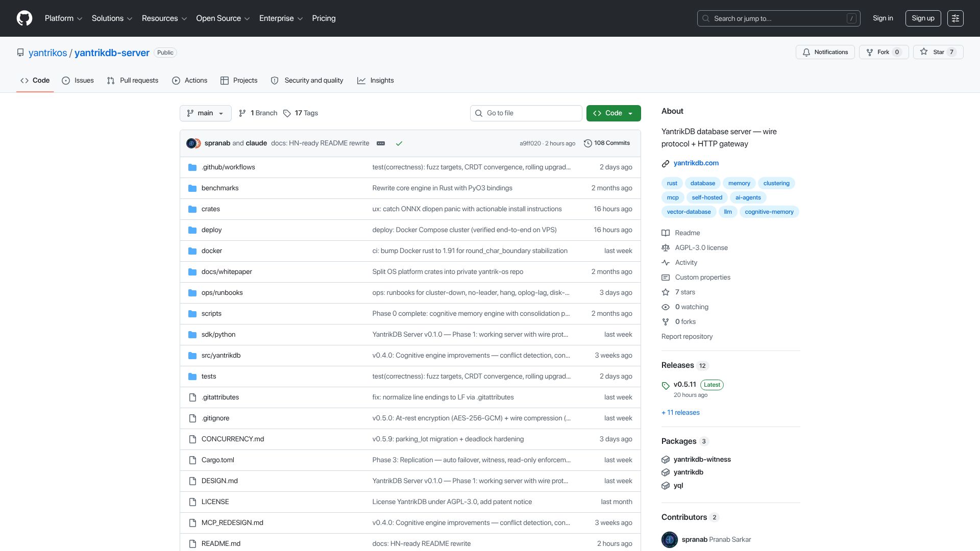Go to the GitHub homepage logo
The image size is (980, 551).
[24, 18]
